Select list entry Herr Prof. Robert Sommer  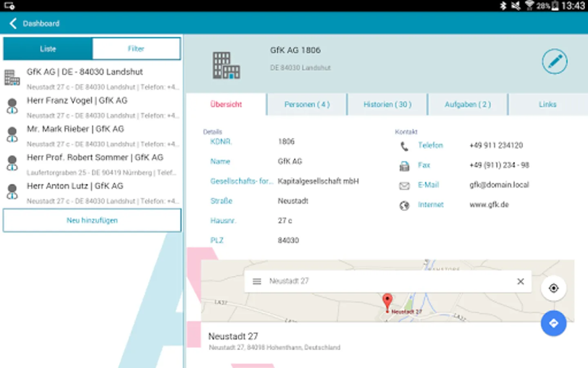pos(92,164)
